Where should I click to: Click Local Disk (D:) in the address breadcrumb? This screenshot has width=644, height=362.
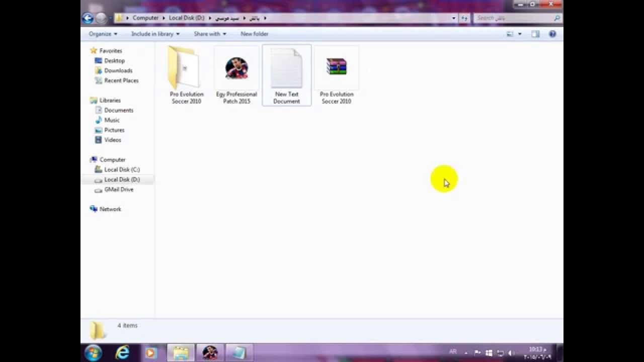tap(187, 18)
